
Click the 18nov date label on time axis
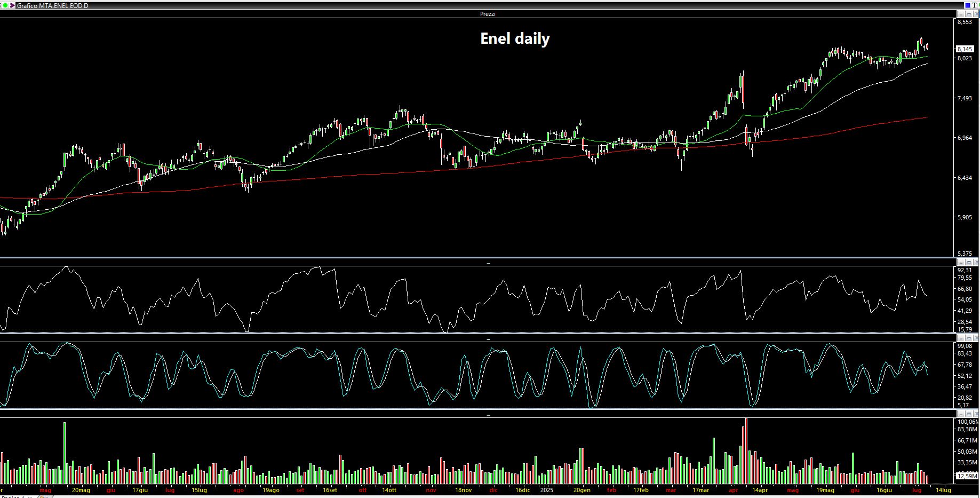pos(463,490)
